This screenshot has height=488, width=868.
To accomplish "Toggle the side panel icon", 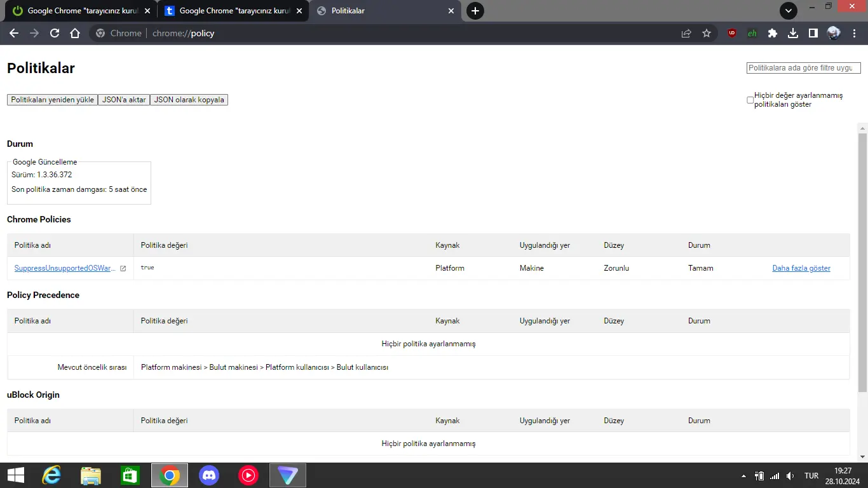I will 813,33.
